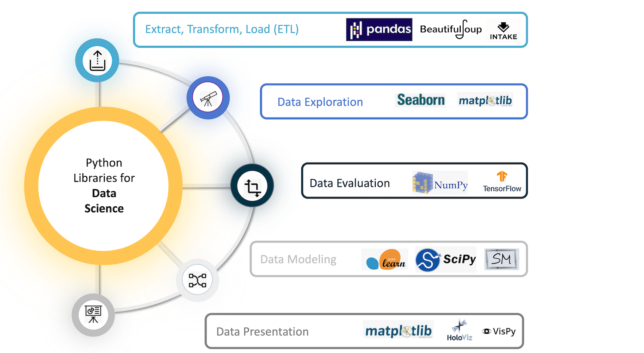Click the Python Libraries for Data Science circle

click(x=103, y=186)
